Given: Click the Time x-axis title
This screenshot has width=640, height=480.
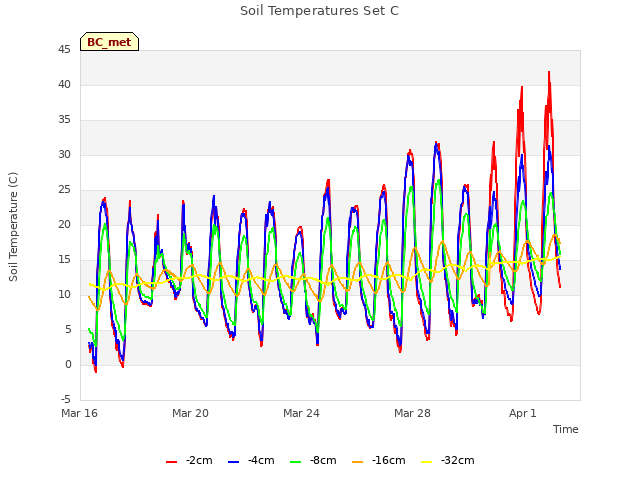Looking at the screenshot, I should pyautogui.click(x=566, y=429).
